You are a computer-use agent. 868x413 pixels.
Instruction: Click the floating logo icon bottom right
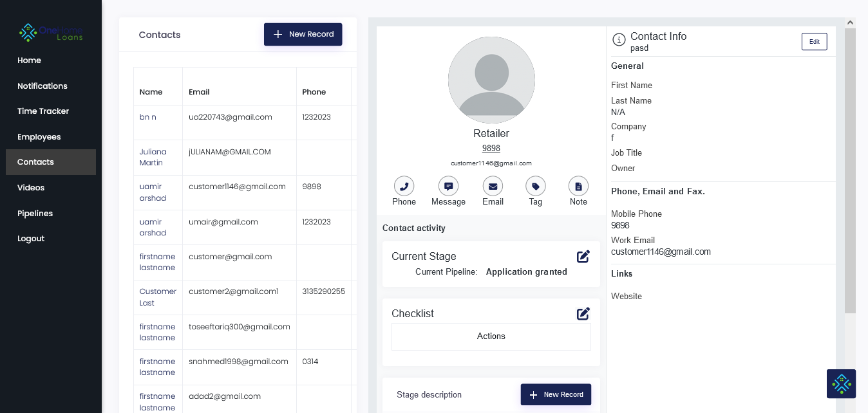coord(841,383)
